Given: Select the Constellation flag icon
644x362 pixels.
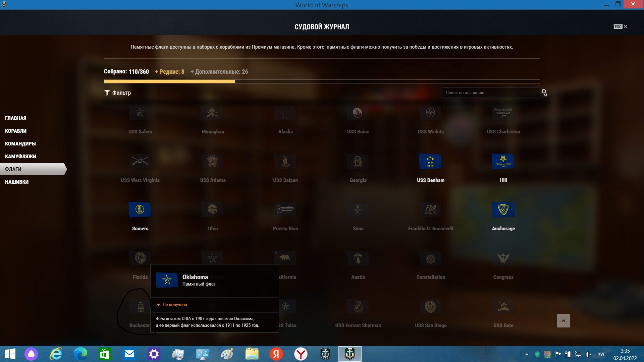Looking at the screenshot, I should [430, 258].
